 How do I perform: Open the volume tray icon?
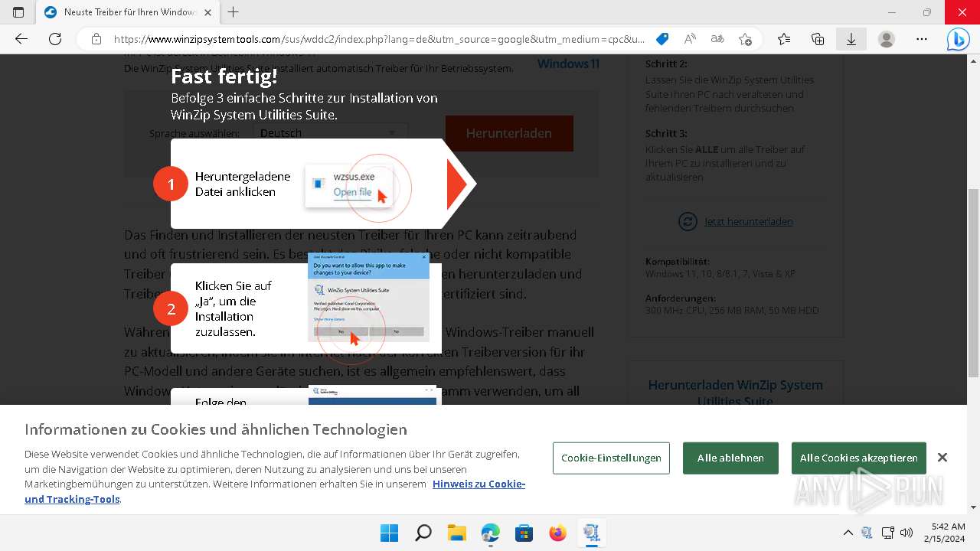906,533
